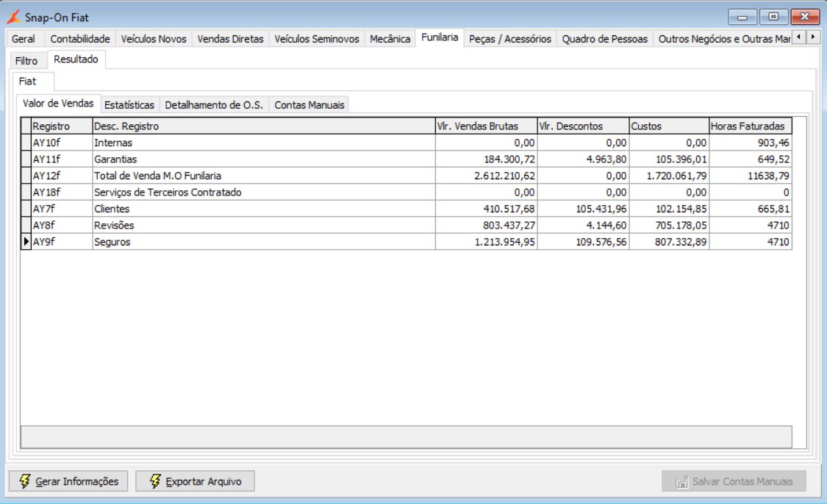
Task: Select the AY11f registro cell
Action: (x=62, y=159)
